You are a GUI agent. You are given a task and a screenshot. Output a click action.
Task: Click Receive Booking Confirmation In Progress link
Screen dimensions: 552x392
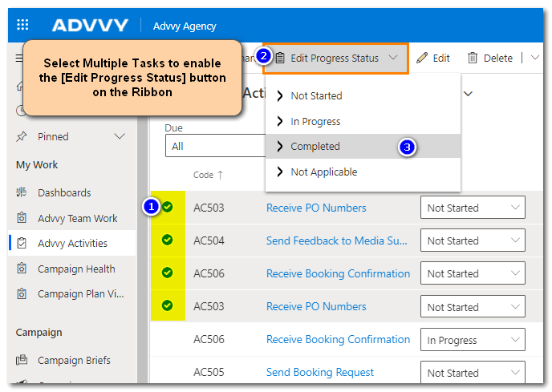tap(337, 339)
